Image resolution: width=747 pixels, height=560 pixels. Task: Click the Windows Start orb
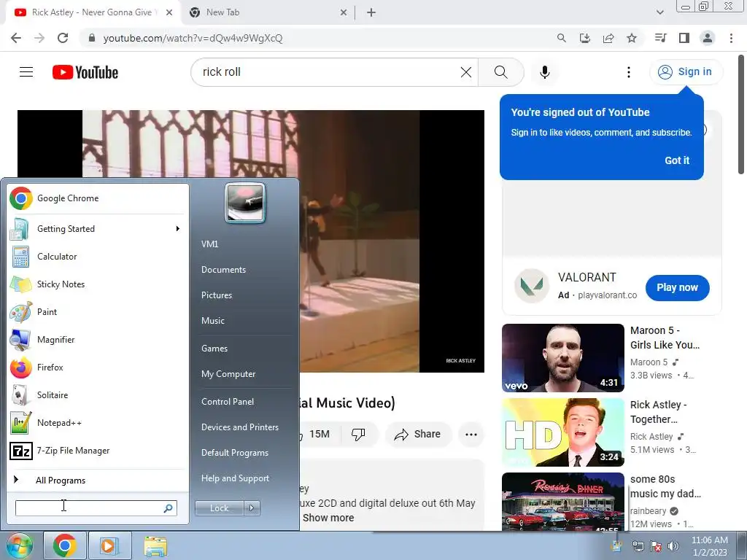tap(19, 546)
